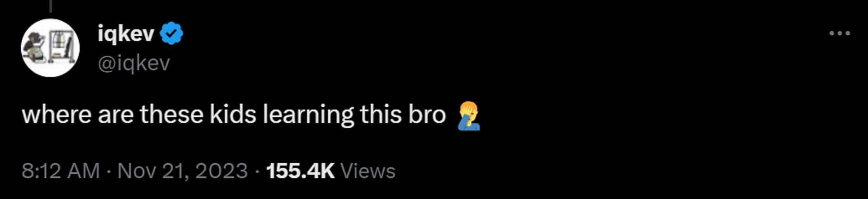Open the bold iqkev display name
The image size is (868, 199).
(126, 33)
